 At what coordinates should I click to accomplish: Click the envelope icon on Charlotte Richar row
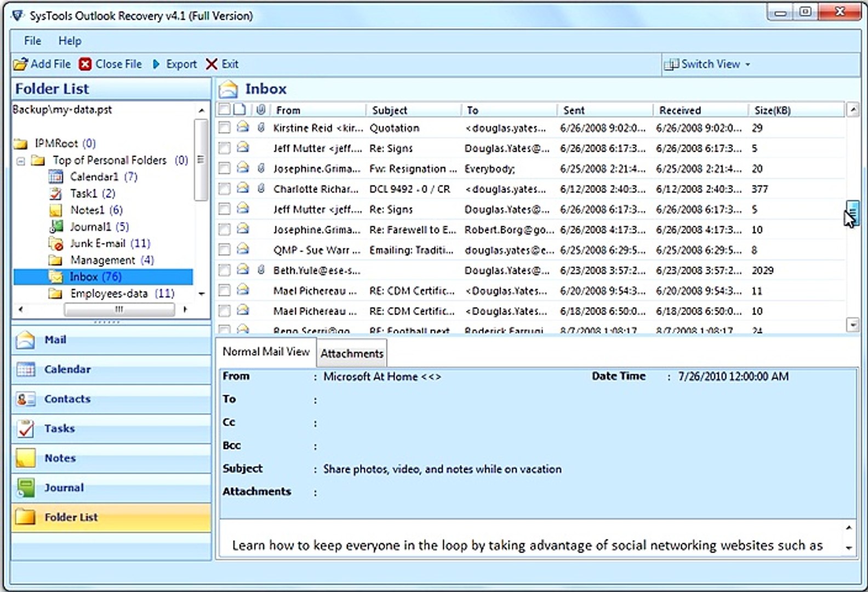243,189
